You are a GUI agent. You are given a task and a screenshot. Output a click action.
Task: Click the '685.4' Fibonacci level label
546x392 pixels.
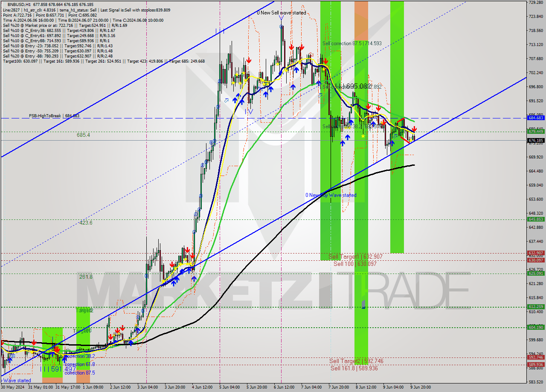click(83, 135)
